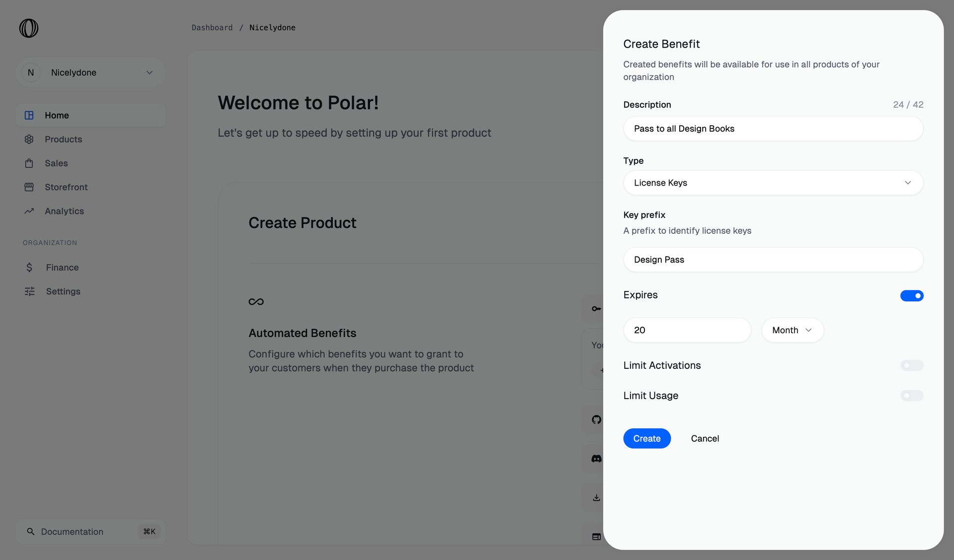Select the Sales bag icon in the sidebar

29,163
